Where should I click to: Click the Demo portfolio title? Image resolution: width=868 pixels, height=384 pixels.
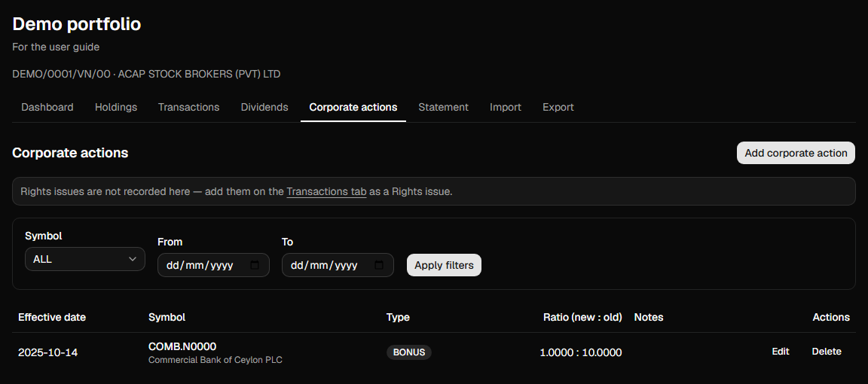(76, 24)
